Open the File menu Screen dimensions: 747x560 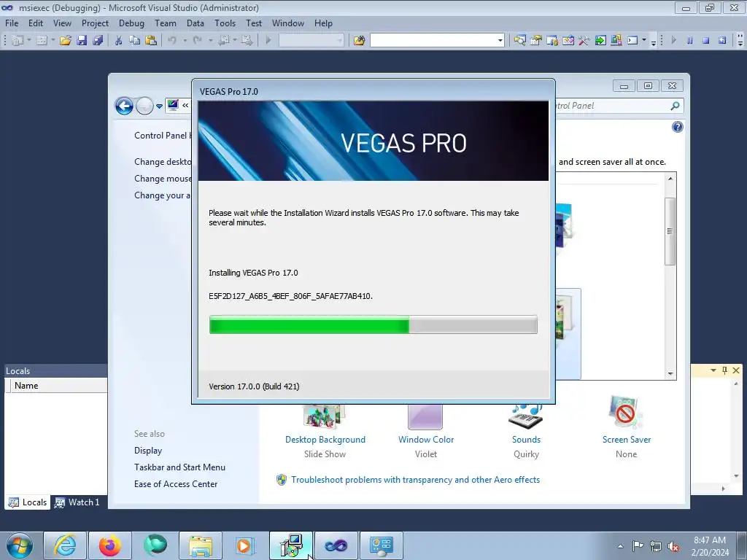(12, 23)
